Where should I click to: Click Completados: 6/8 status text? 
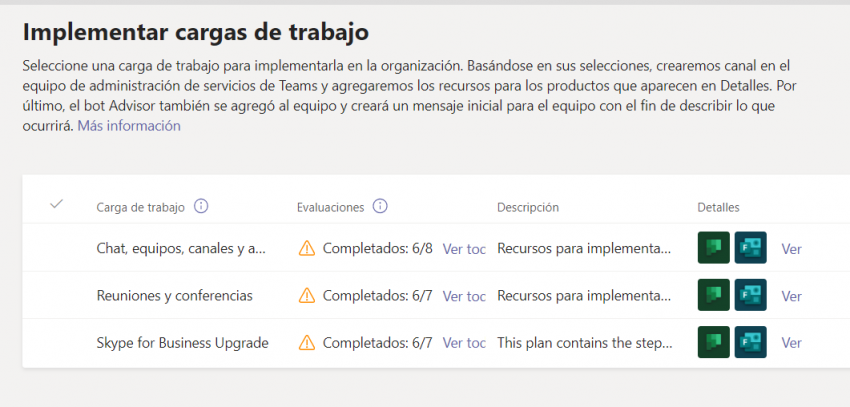point(378,249)
